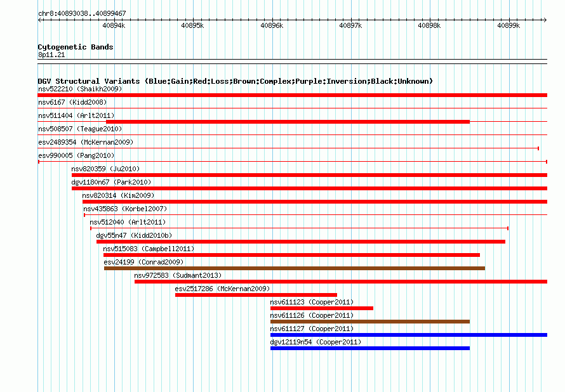Click the 40899k ruler label

point(508,25)
